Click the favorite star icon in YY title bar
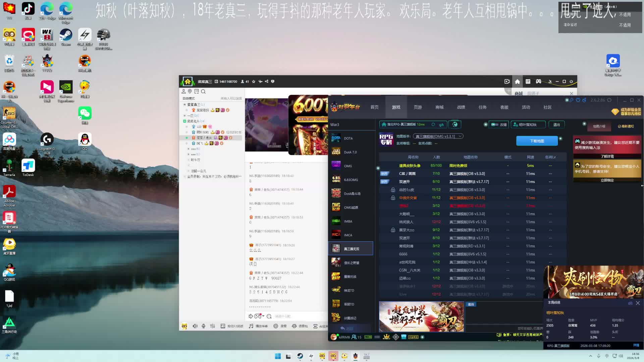Screen dimensions: 644x362 [254, 81]
